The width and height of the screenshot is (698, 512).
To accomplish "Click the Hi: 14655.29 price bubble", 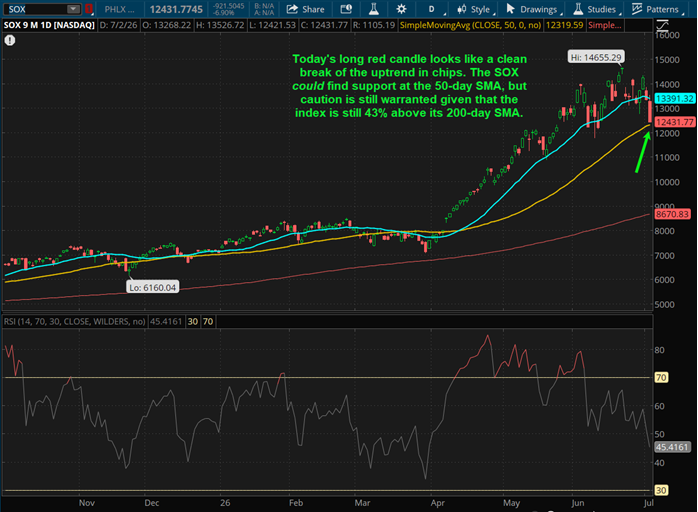I will point(596,57).
